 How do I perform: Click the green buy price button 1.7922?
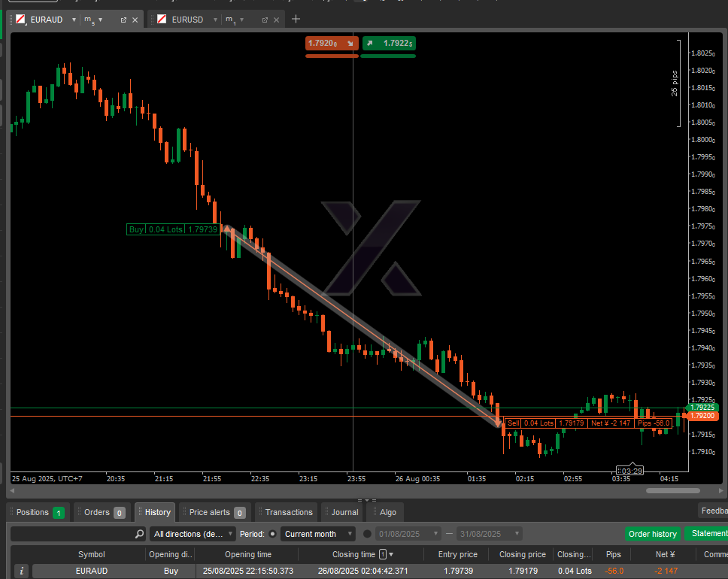tap(389, 44)
